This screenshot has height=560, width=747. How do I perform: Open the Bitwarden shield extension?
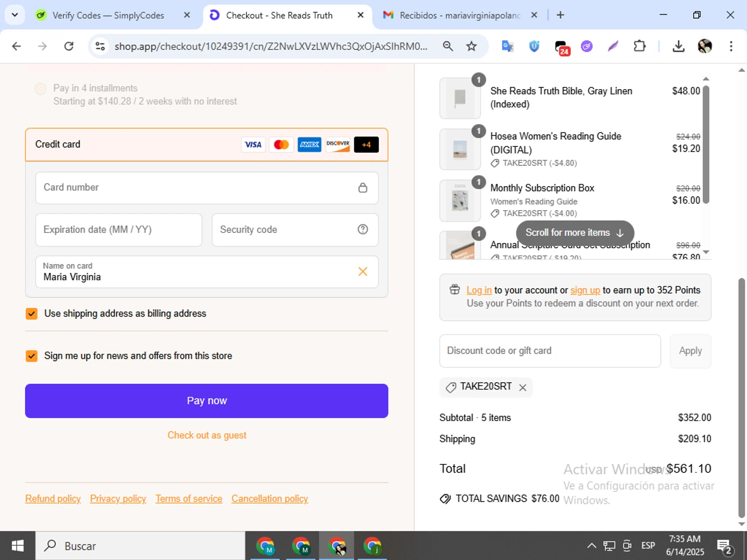point(534,46)
